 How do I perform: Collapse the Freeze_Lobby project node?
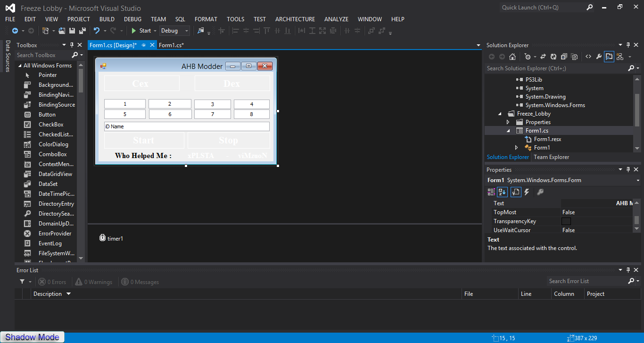[x=500, y=114]
